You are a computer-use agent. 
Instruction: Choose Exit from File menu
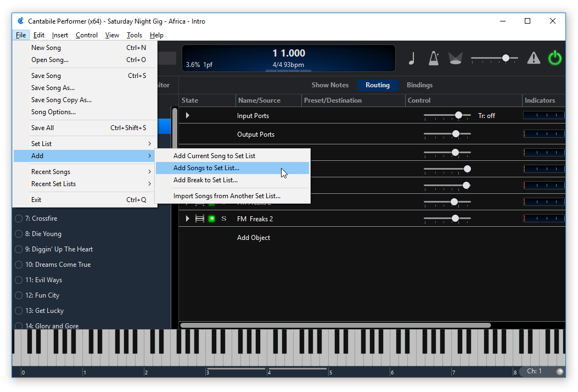(x=85, y=200)
